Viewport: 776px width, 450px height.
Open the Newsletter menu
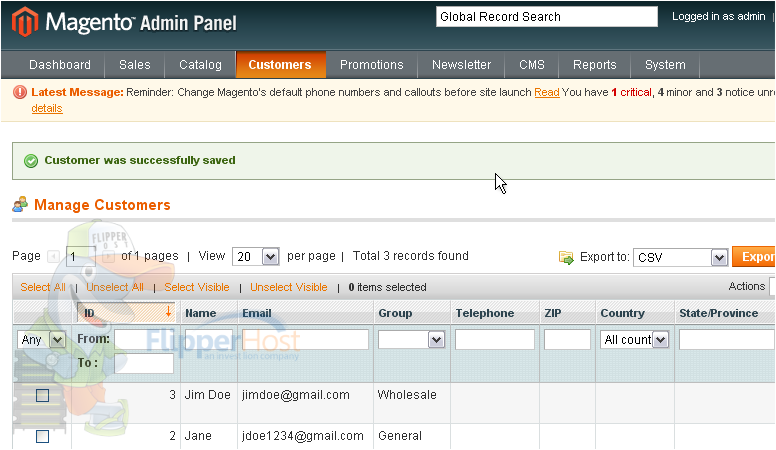(x=461, y=65)
